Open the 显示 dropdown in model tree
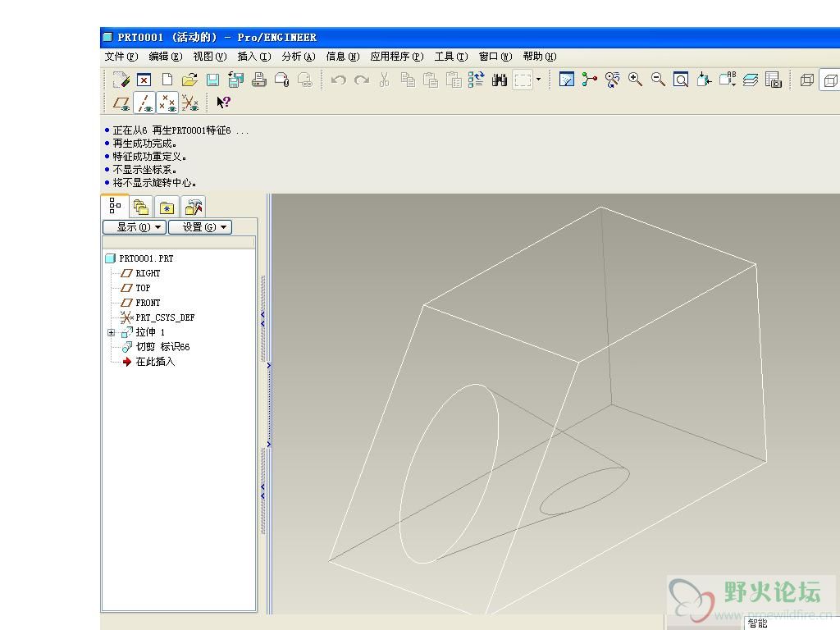This screenshot has height=630, width=840. click(134, 227)
